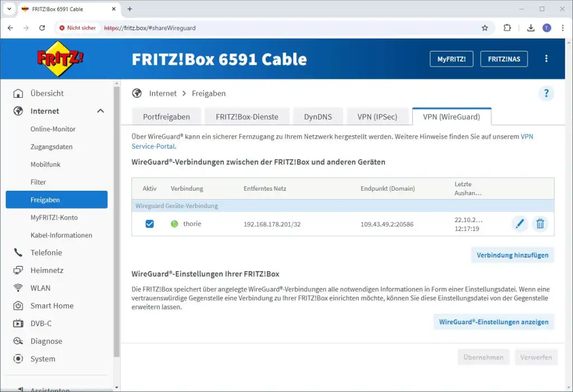This screenshot has width=573, height=392.
Task: Click the green status dot for thorie
Action: tap(175, 224)
